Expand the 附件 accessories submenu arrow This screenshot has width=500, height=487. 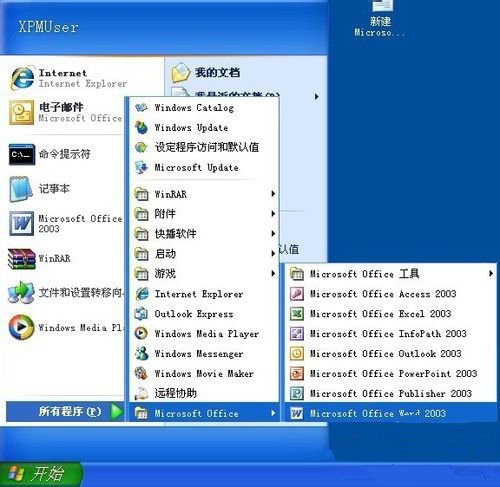pos(273,214)
